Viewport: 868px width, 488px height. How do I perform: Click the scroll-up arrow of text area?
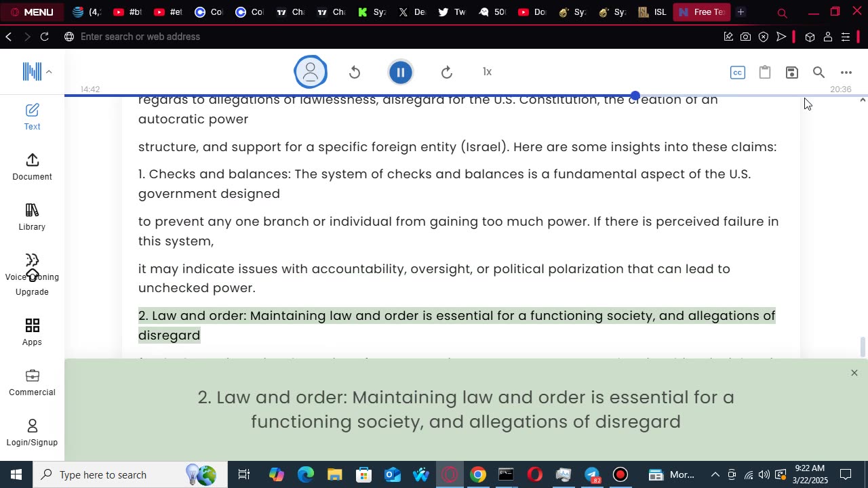tap(863, 100)
